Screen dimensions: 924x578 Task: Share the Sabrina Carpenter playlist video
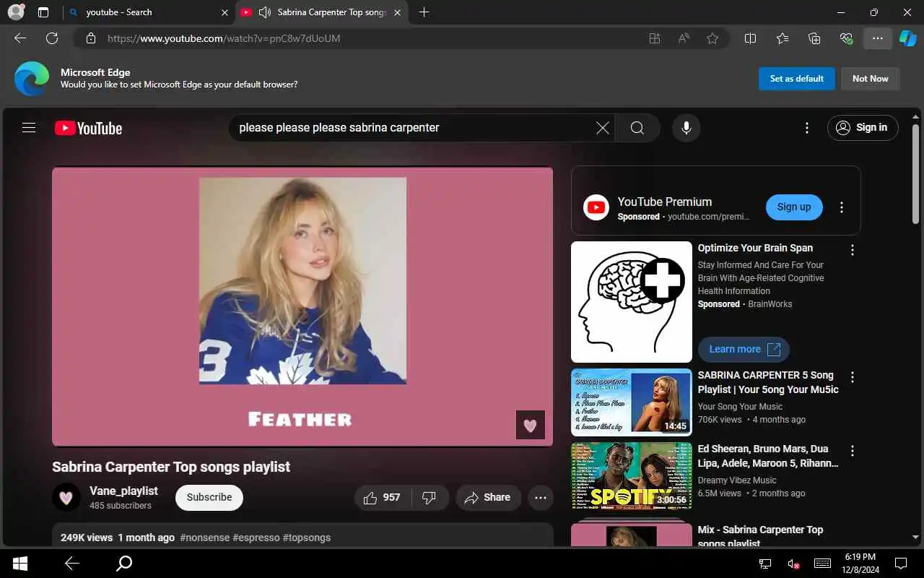click(x=487, y=497)
